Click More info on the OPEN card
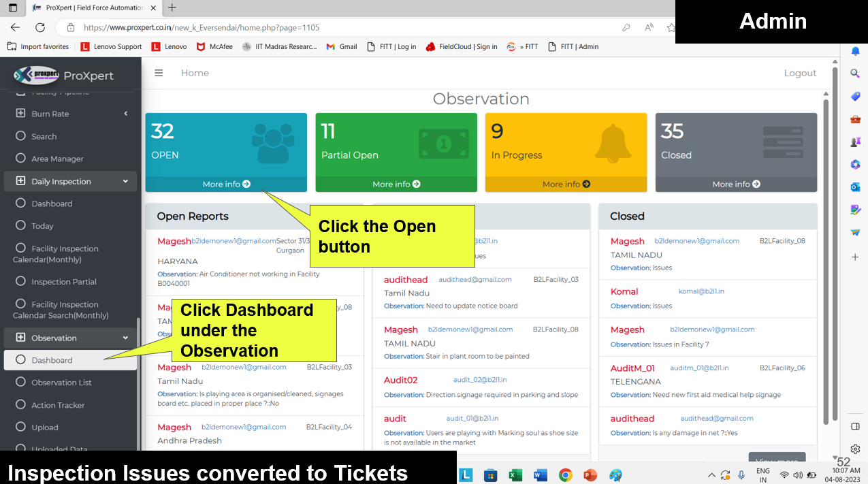Image resolution: width=868 pixels, height=484 pixels. tap(226, 184)
